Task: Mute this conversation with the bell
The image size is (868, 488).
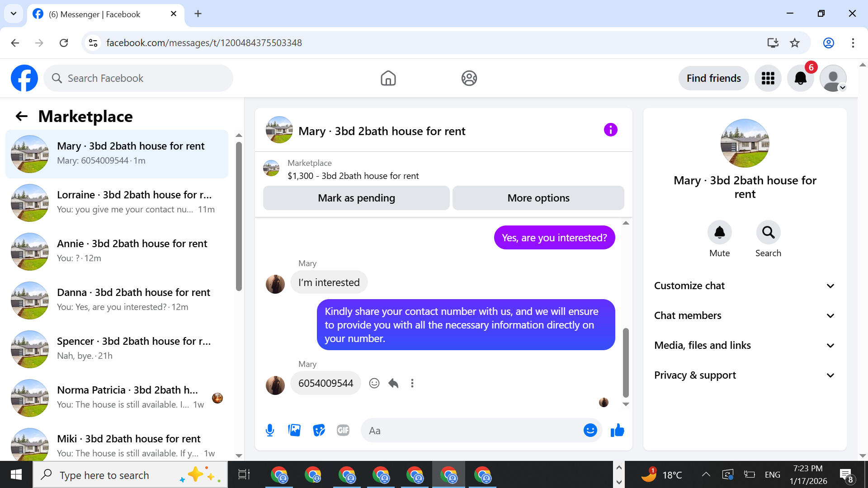Action: tap(719, 233)
